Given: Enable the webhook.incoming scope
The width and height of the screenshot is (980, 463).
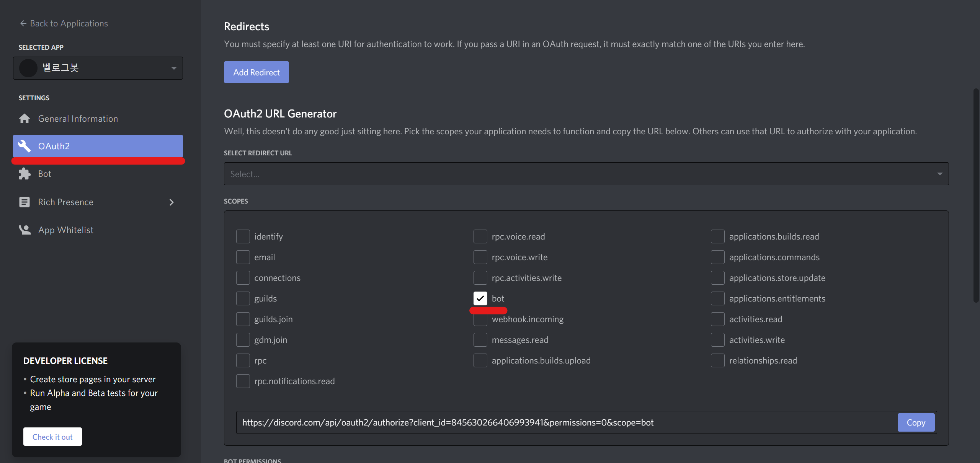Looking at the screenshot, I should click(480, 319).
